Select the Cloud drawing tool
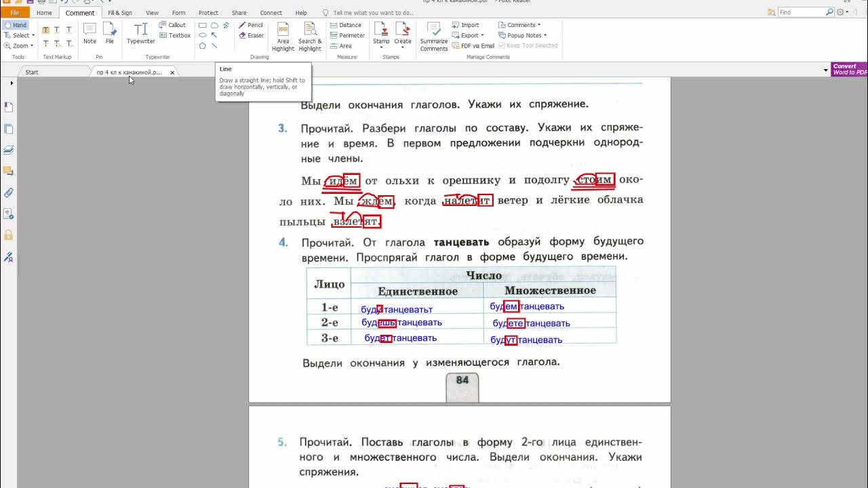Screen dimensions: 868x488 pyautogui.click(x=214, y=25)
